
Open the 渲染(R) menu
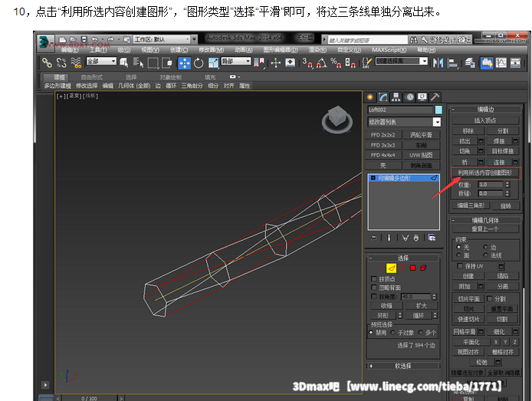[x=317, y=50]
